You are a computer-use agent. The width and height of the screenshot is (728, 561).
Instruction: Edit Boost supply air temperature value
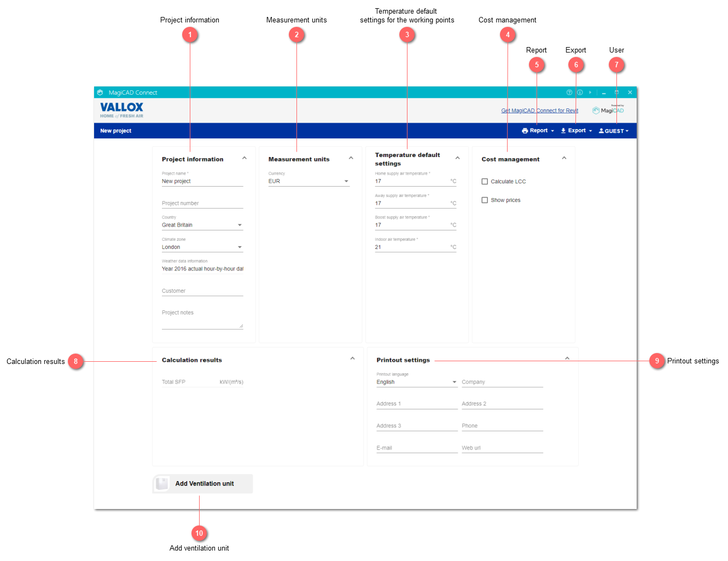point(416,225)
